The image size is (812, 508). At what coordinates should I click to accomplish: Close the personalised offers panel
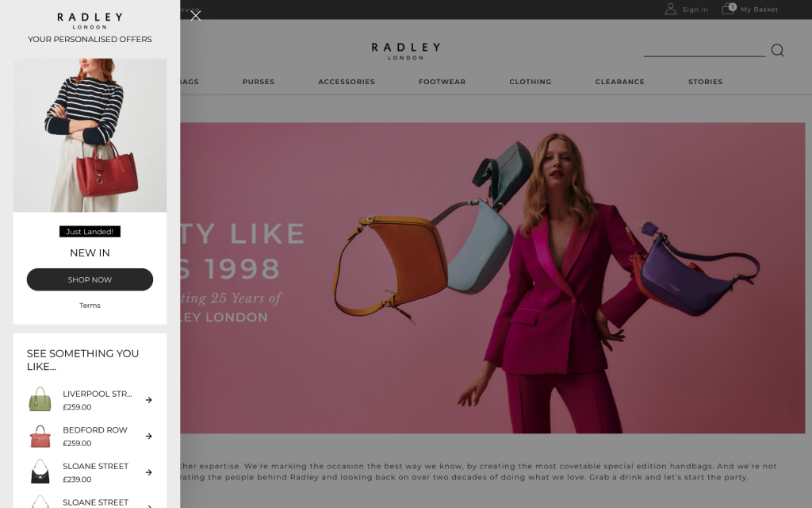[x=196, y=16]
